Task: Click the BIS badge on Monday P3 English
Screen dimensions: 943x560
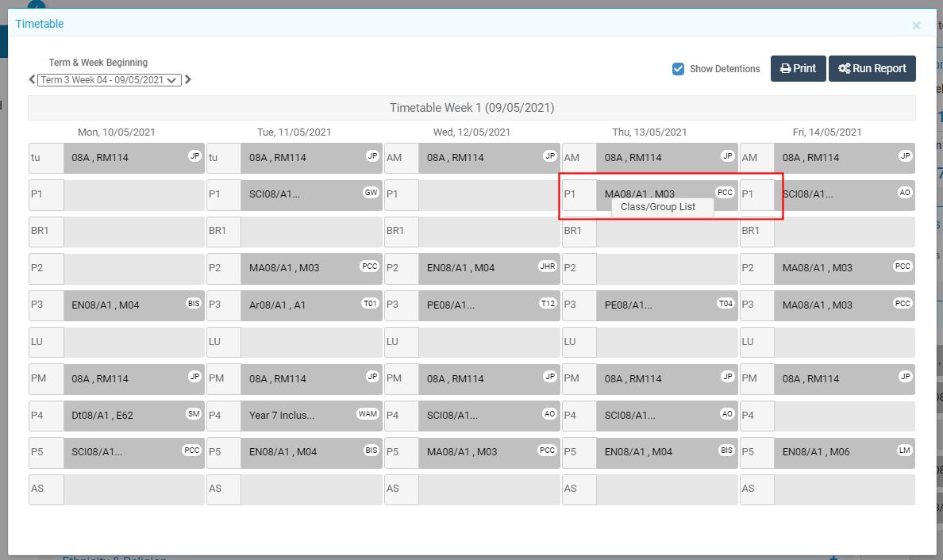Action: coord(194,304)
